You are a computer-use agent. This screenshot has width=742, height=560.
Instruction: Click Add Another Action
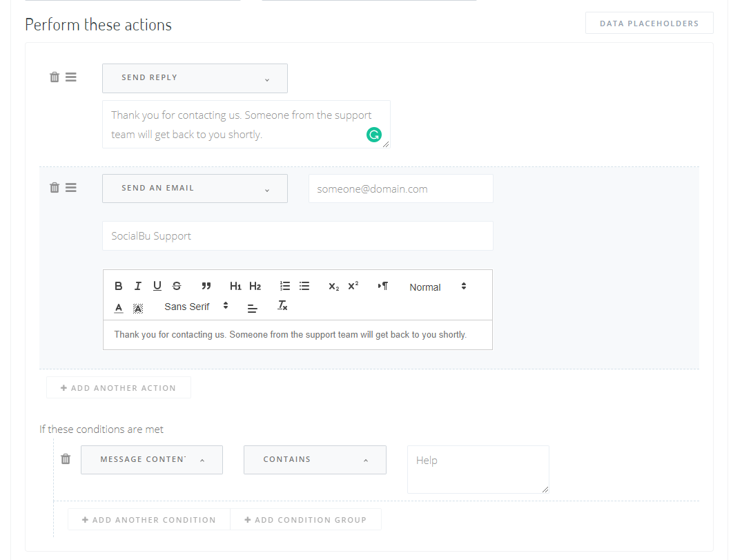(x=119, y=388)
